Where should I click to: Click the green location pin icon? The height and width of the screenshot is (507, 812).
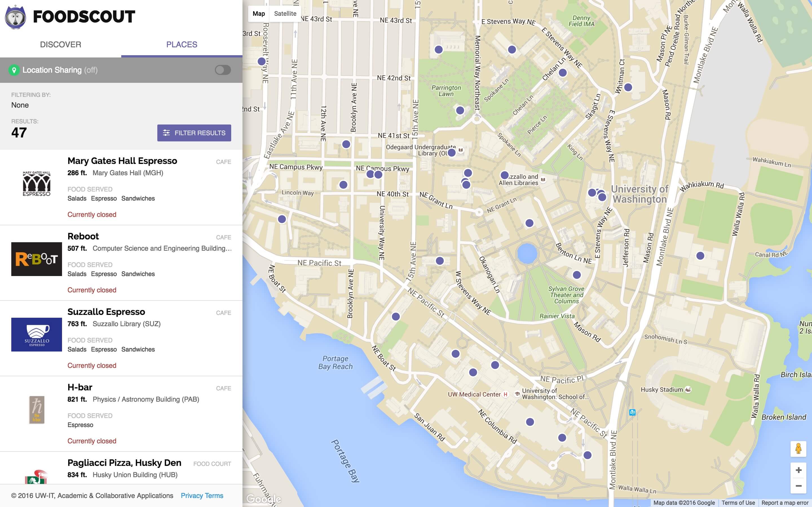14,70
